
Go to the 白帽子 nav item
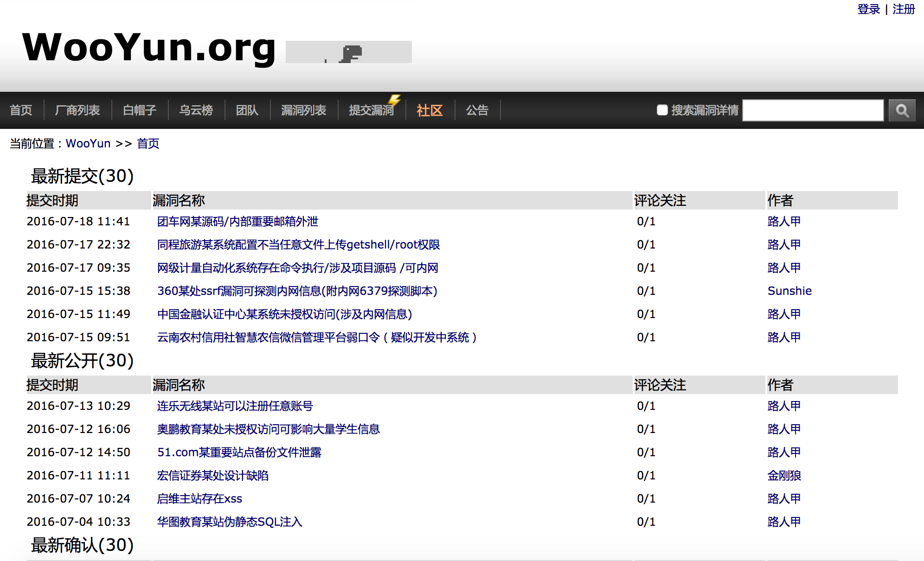140,110
